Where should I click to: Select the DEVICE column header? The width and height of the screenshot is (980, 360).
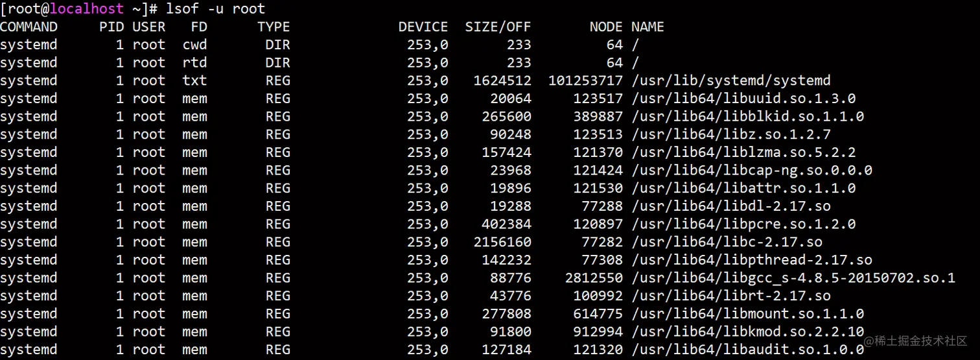423,27
